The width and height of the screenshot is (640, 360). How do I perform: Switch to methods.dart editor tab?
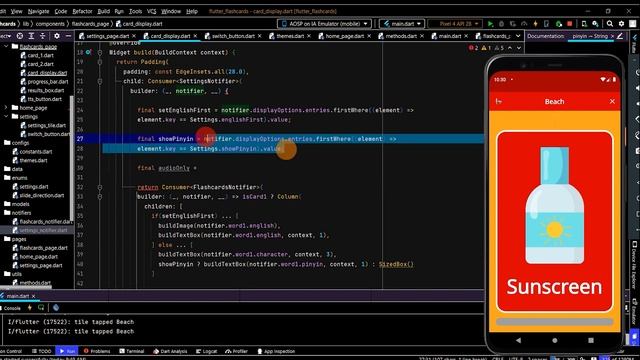click(401, 36)
